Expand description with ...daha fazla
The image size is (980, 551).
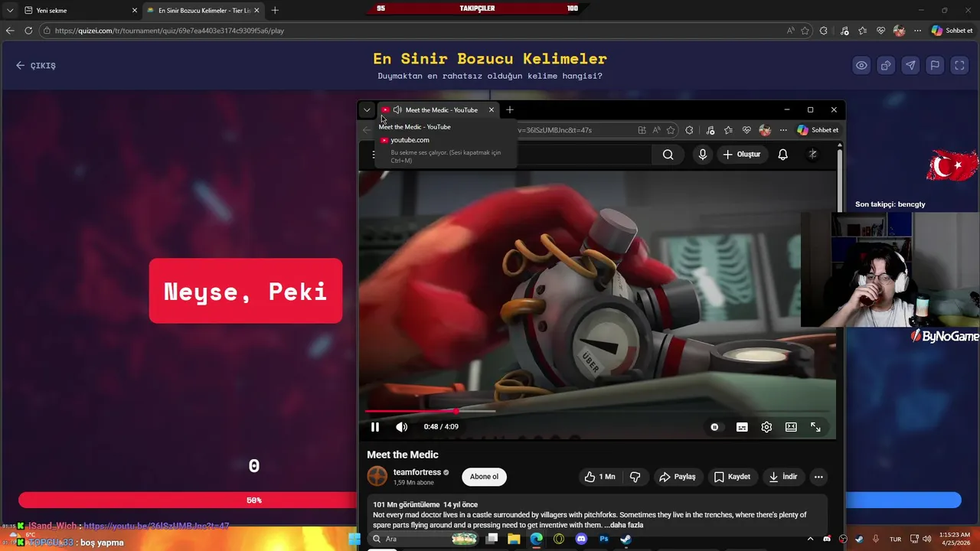tap(623, 525)
